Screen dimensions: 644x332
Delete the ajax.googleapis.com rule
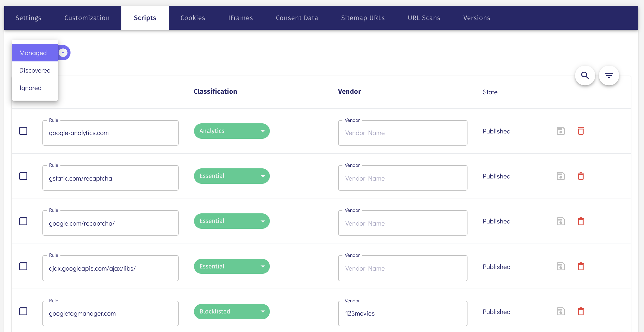coord(581,266)
